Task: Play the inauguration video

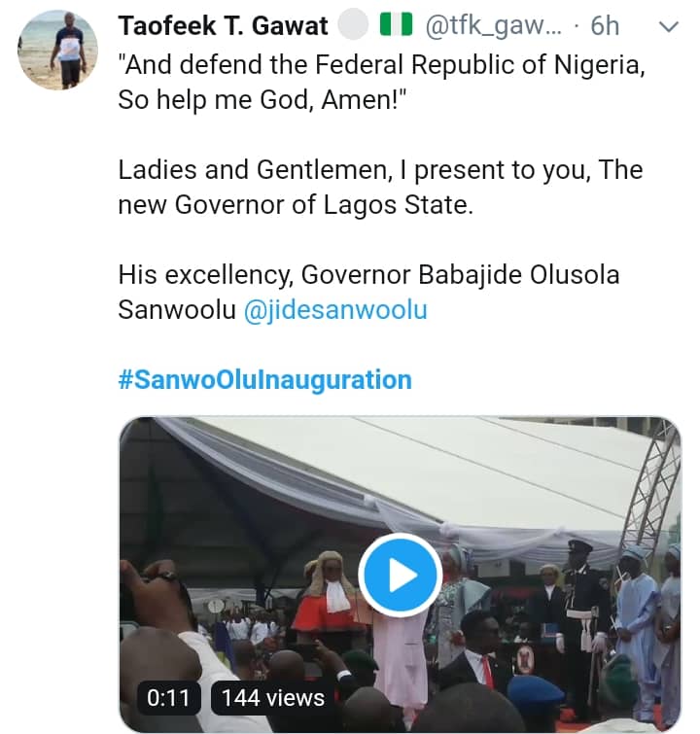Action: click(x=401, y=575)
